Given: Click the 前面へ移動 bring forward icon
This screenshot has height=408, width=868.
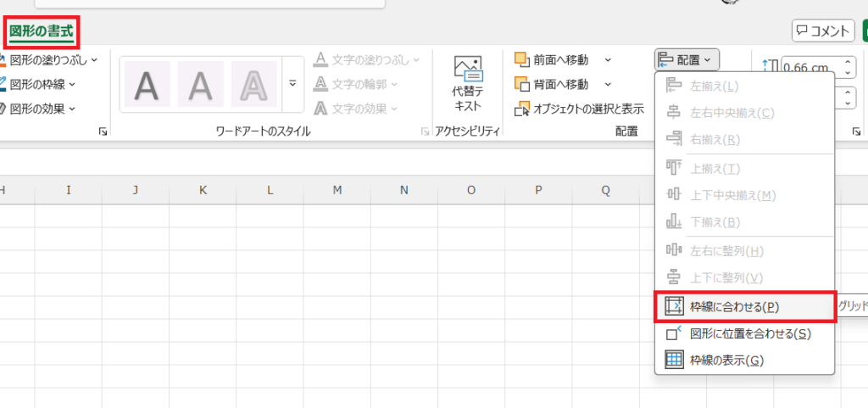Looking at the screenshot, I should coord(522,59).
